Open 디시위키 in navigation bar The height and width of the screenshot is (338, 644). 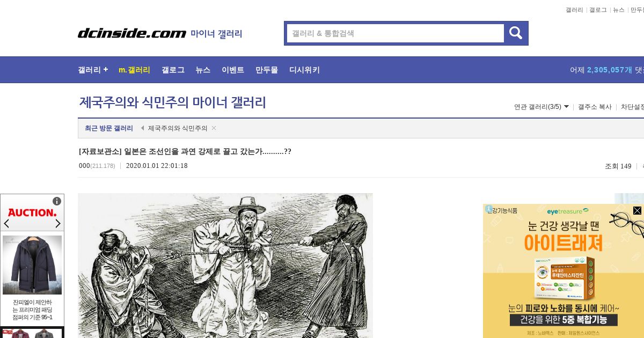tap(304, 70)
